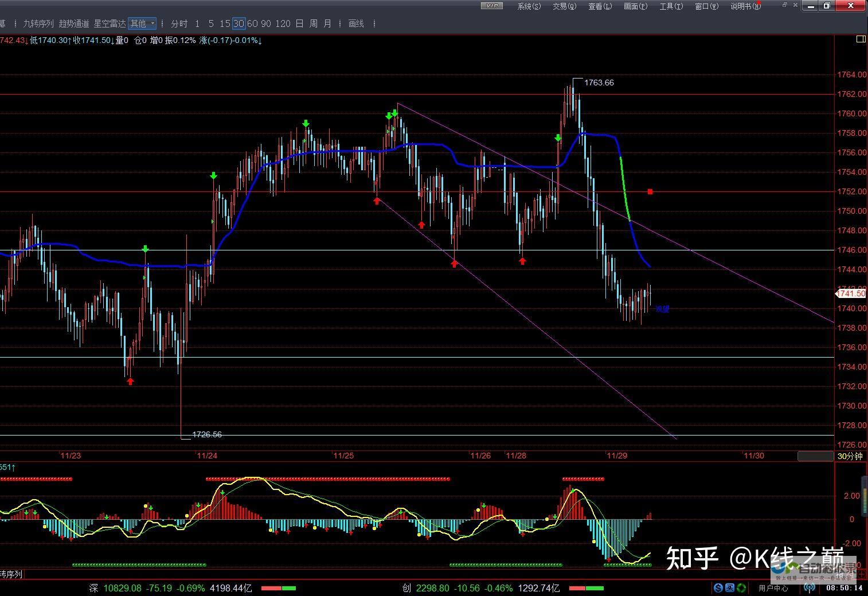Click the red square marker near 1752
Viewport: 868px width, 596px height.
(x=650, y=191)
